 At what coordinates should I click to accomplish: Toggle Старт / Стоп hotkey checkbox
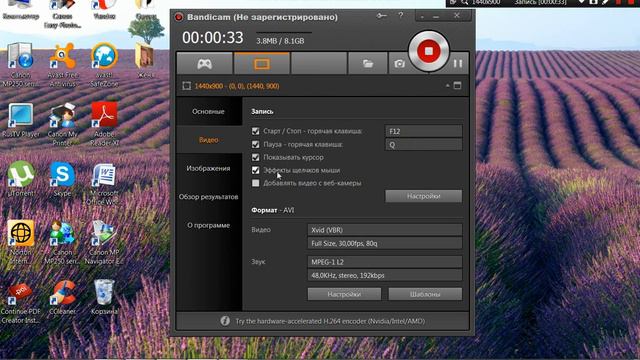[x=256, y=131]
